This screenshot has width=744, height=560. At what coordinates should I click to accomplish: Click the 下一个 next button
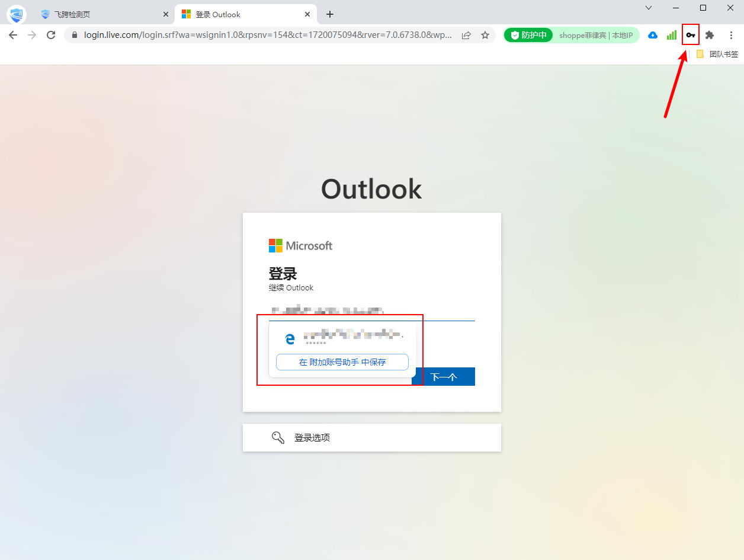[443, 376]
